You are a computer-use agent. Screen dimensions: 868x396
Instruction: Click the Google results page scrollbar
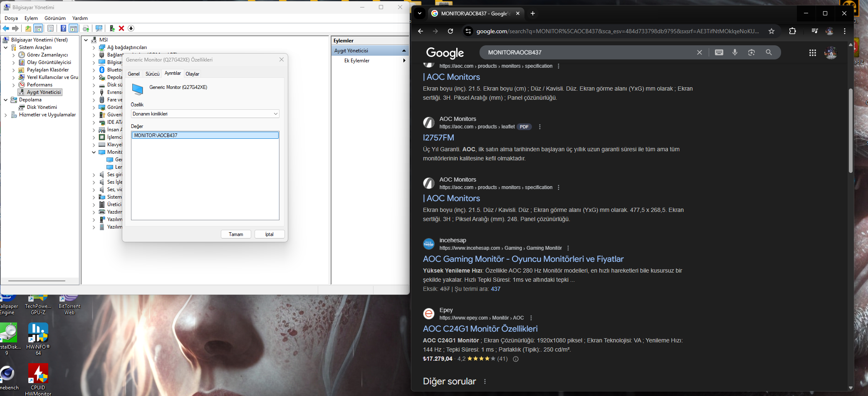[851, 131]
